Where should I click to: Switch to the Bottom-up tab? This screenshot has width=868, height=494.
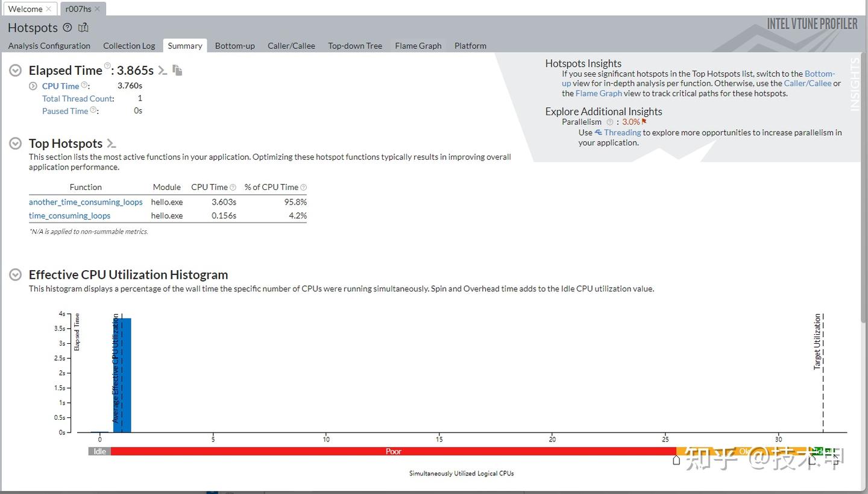click(234, 45)
